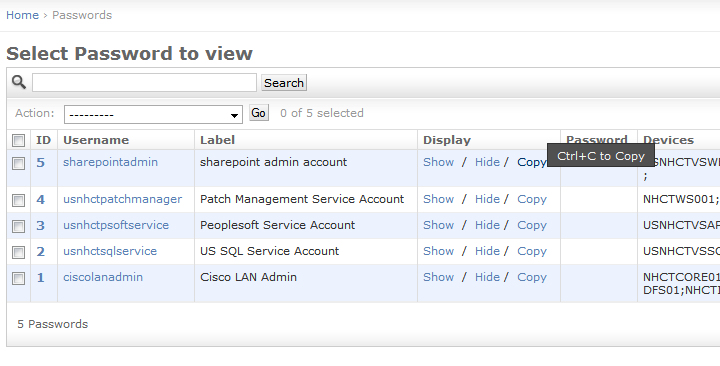This screenshot has height=366, width=720.
Task: Toggle the select-all header checkbox
Action: coord(18,141)
